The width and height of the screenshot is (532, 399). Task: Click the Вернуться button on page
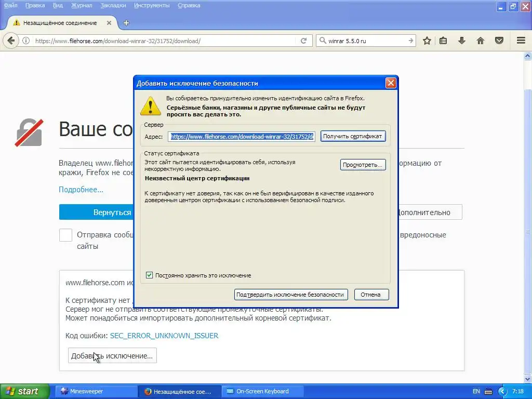pyautogui.click(x=96, y=212)
